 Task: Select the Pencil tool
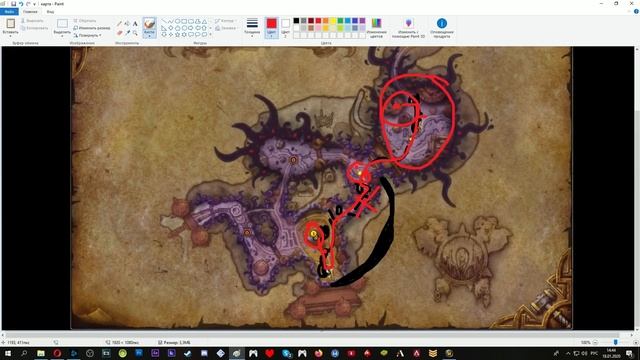click(119, 24)
